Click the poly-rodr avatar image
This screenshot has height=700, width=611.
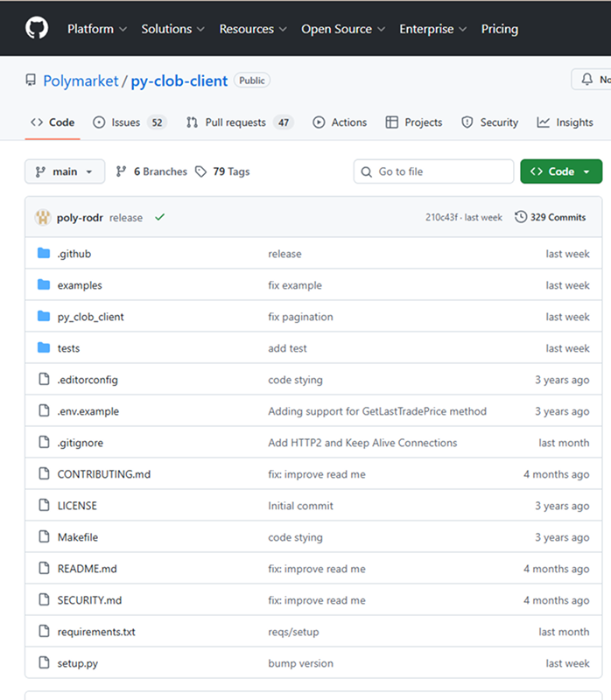tap(43, 217)
